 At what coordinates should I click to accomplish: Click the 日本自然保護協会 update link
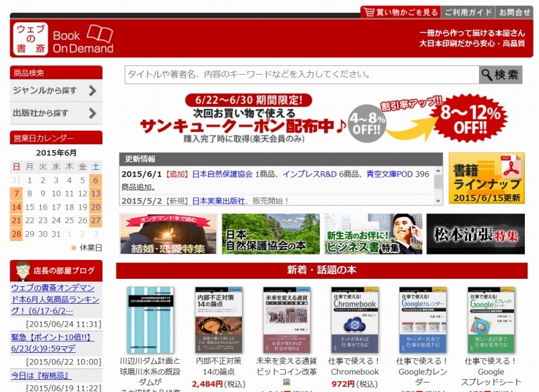(222, 174)
